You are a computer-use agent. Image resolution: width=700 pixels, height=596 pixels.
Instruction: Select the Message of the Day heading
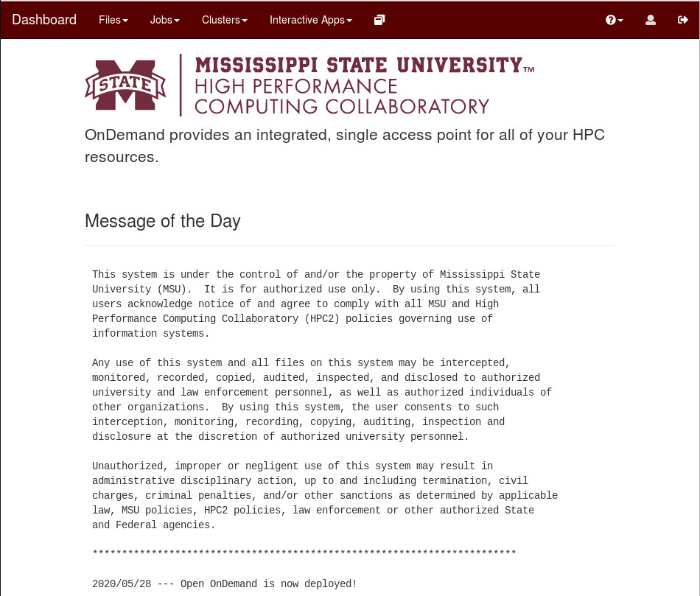163,221
